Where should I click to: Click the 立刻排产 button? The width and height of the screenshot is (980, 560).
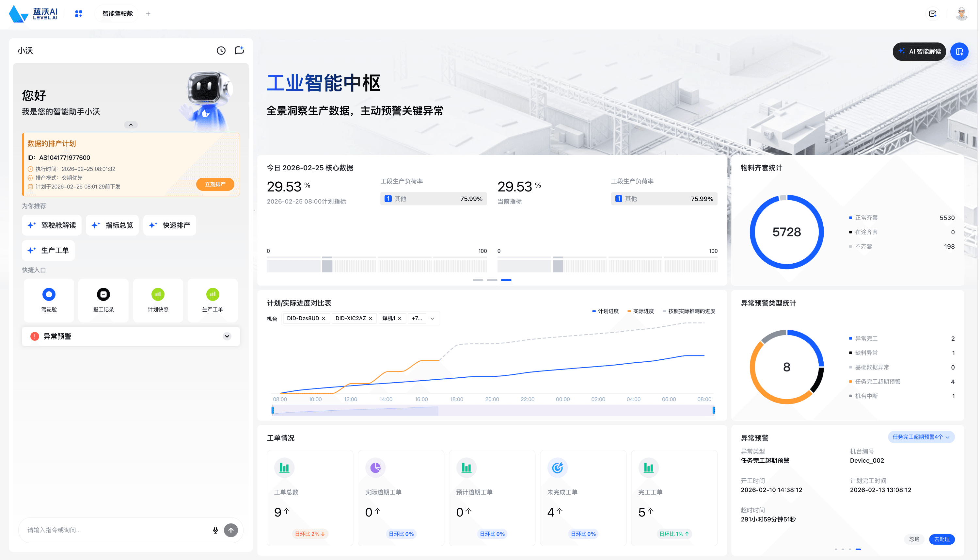coord(215,184)
